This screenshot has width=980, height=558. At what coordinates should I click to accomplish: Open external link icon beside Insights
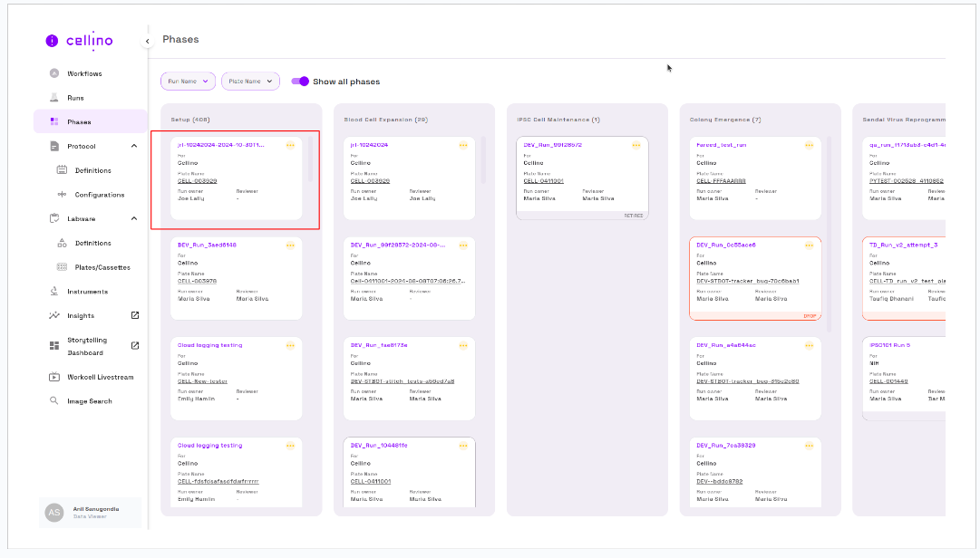coord(135,315)
